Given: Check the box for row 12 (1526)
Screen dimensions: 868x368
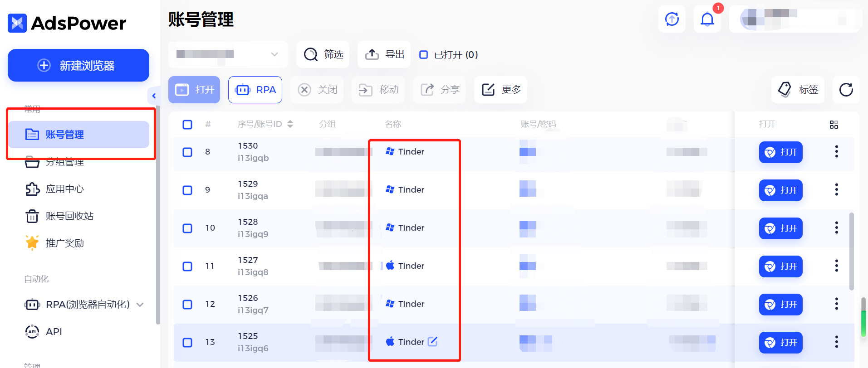Looking at the screenshot, I should (x=187, y=305).
